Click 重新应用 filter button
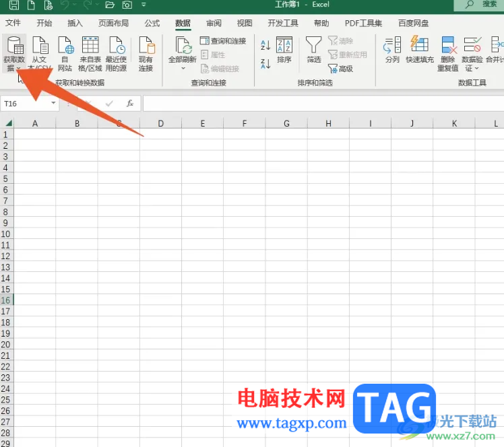504x447 pixels. pyautogui.click(x=347, y=55)
